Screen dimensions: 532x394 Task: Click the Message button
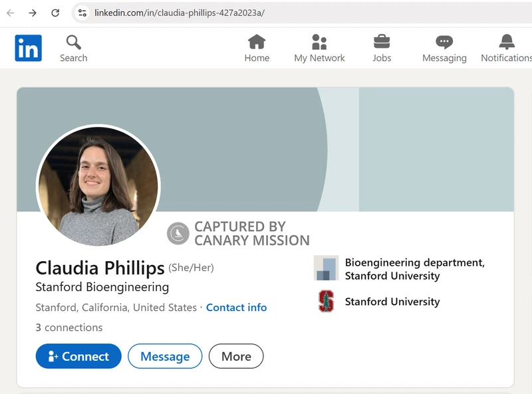coord(165,356)
